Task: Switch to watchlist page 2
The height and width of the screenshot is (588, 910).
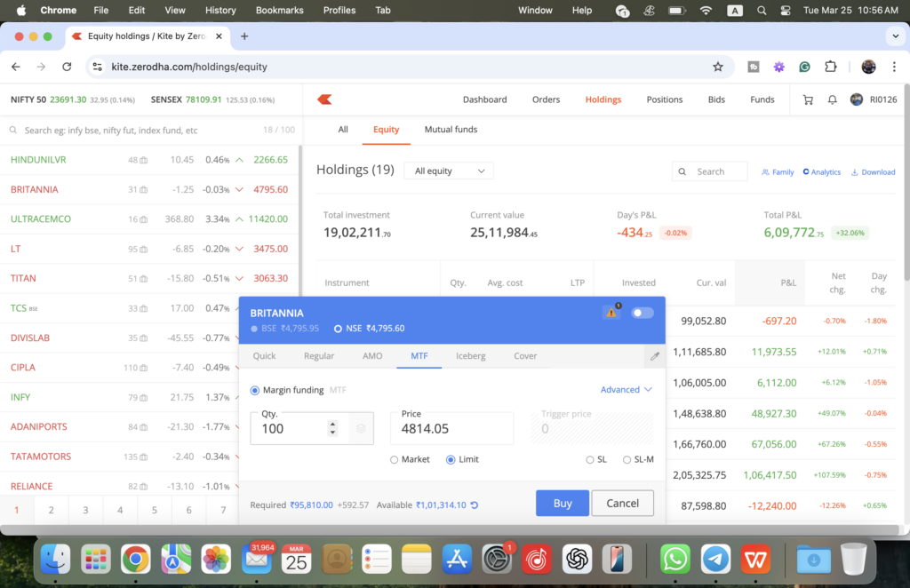Action: (51, 511)
